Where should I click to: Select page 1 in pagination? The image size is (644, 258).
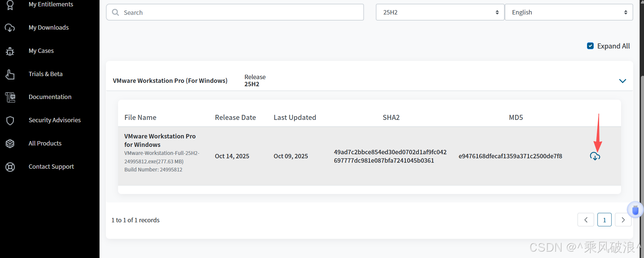(605, 220)
